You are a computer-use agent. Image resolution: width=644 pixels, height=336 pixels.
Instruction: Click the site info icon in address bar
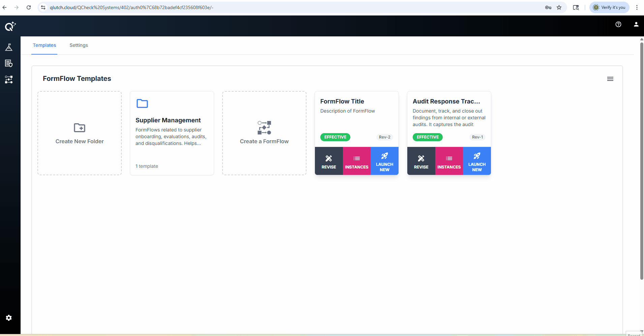point(43,7)
